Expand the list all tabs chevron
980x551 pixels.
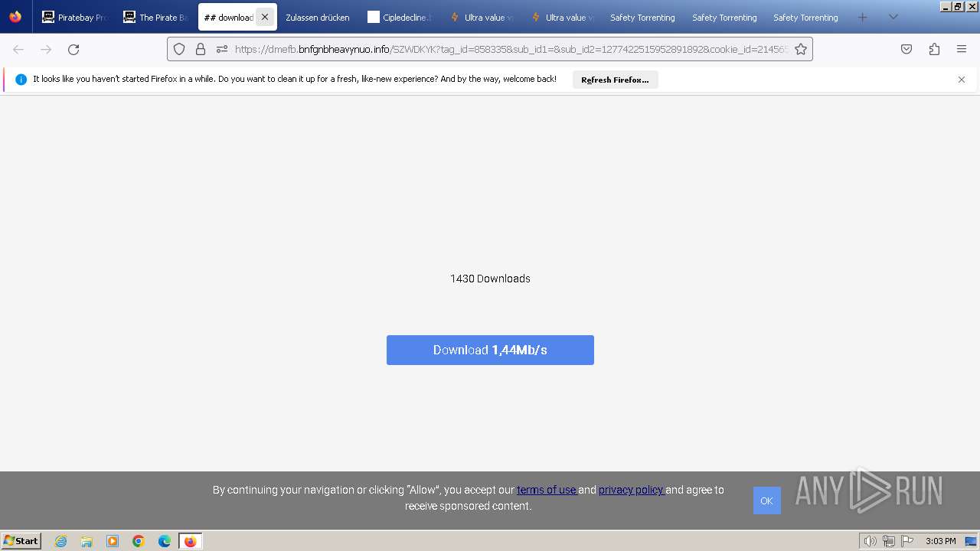coord(893,17)
